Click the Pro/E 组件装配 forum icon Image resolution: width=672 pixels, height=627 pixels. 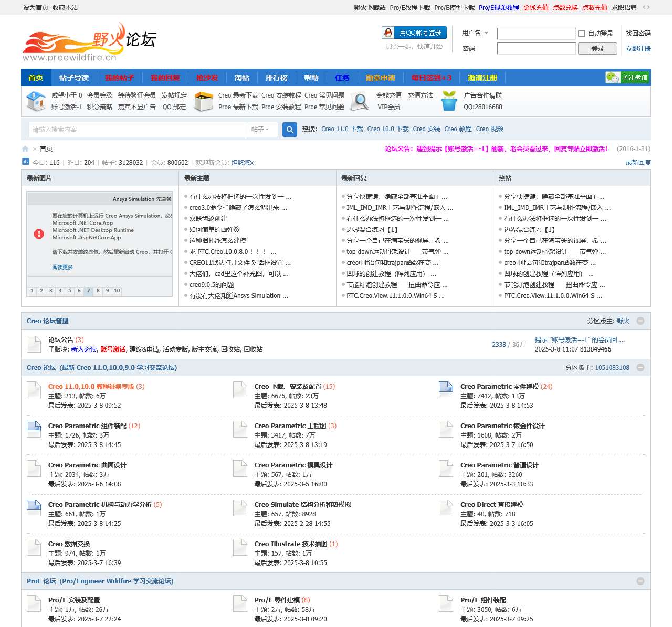click(446, 604)
